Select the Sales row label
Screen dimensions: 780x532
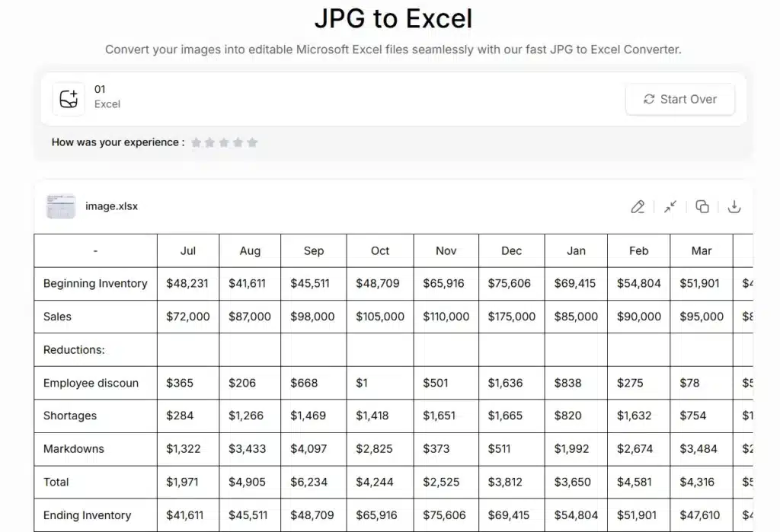(56, 317)
